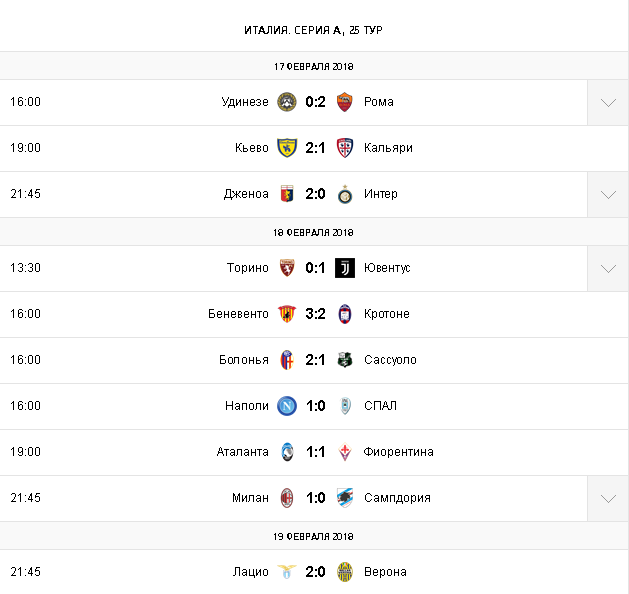Click the Lazio club crest icon
The height and width of the screenshot is (594, 629).
point(287,572)
